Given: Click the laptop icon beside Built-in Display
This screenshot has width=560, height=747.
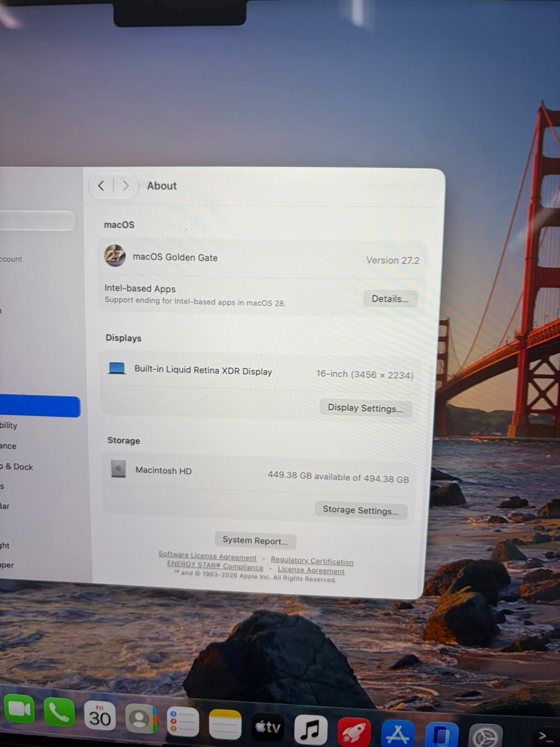Looking at the screenshot, I should click(117, 368).
